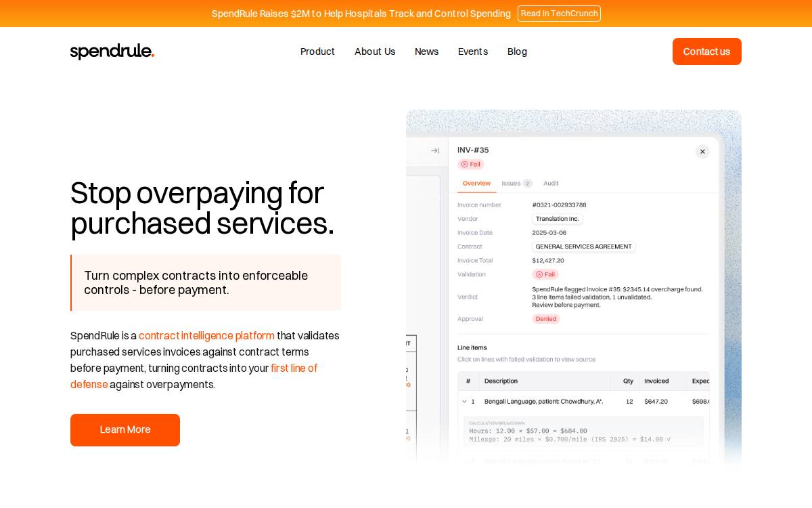
Task: Open the Audit tab
Action: tap(551, 184)
